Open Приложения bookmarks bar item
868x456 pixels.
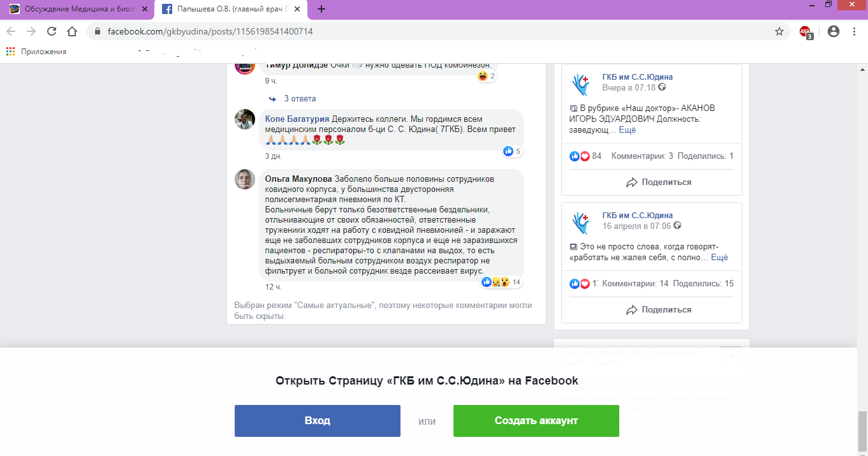(36, 52)
